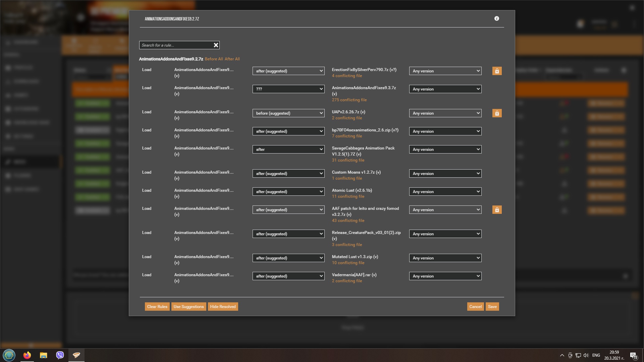The width and height of the screenshot is (644, 362).
Task: Click the Vortex taskbar icon
Action: (x=76, y=355)
